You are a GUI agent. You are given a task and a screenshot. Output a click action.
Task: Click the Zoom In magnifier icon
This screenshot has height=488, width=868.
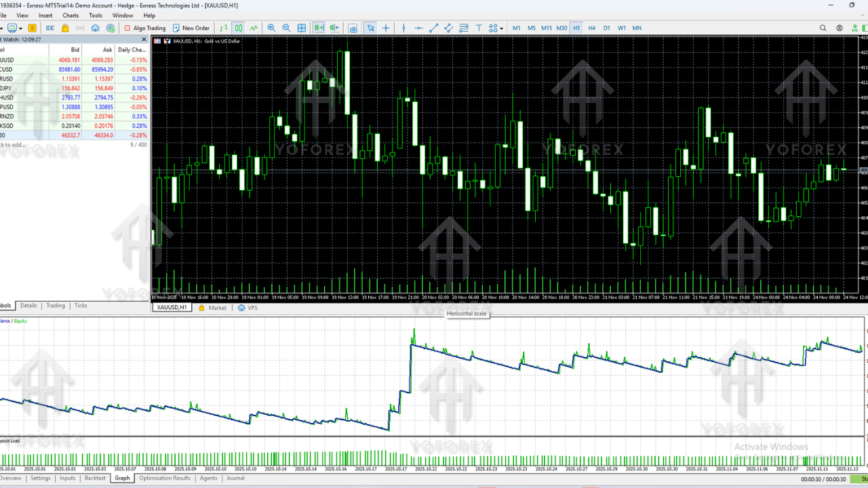[271, 28]
